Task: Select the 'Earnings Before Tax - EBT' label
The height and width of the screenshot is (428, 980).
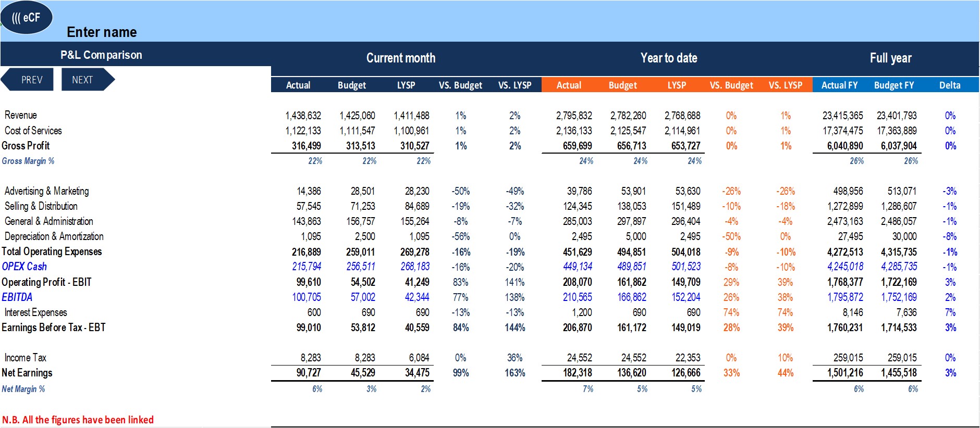Action: tap(53, 328)
